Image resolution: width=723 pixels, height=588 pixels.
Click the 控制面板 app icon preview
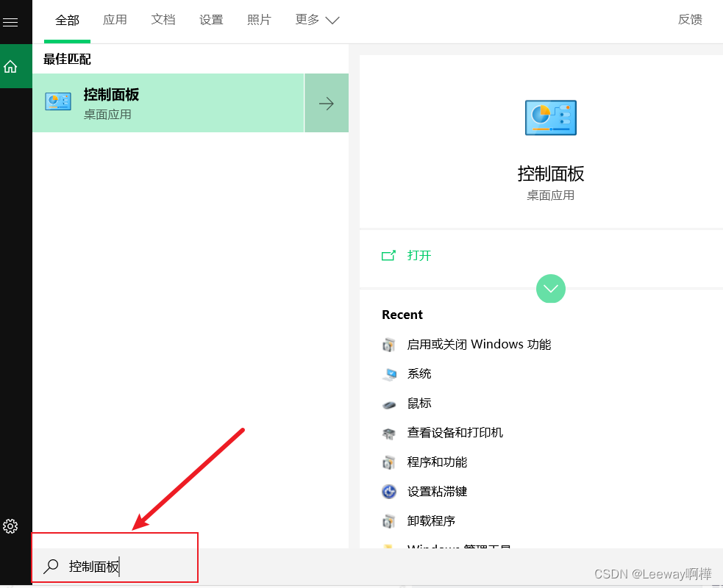click(550, 118)
